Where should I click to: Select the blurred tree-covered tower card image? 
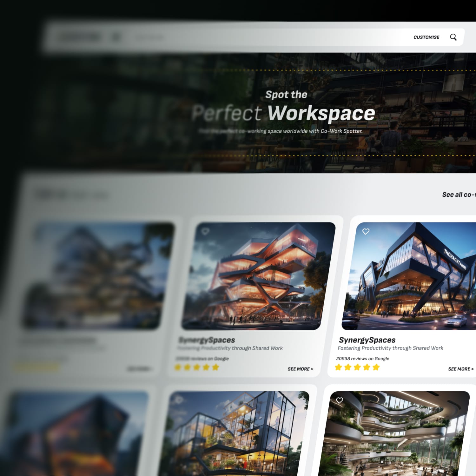[x=98, y=276]
